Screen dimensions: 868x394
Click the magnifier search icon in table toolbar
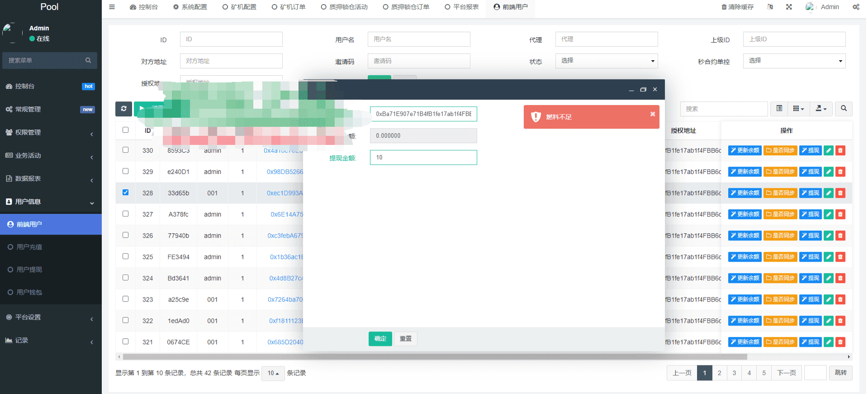[844, 109]
